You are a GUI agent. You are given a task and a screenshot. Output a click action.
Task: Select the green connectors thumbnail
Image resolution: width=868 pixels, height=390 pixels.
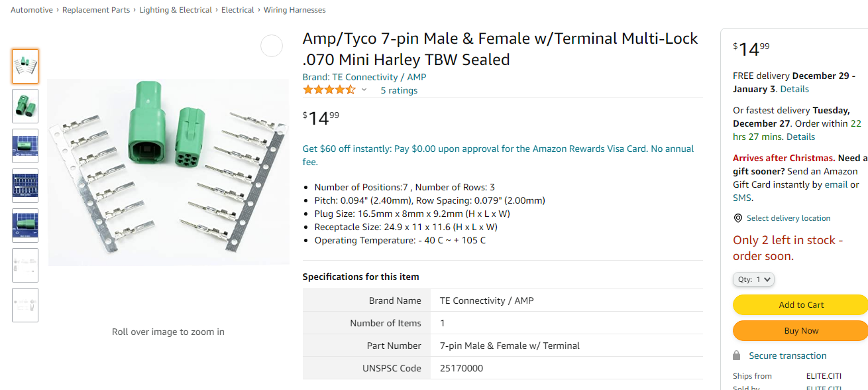pos(25,105)
